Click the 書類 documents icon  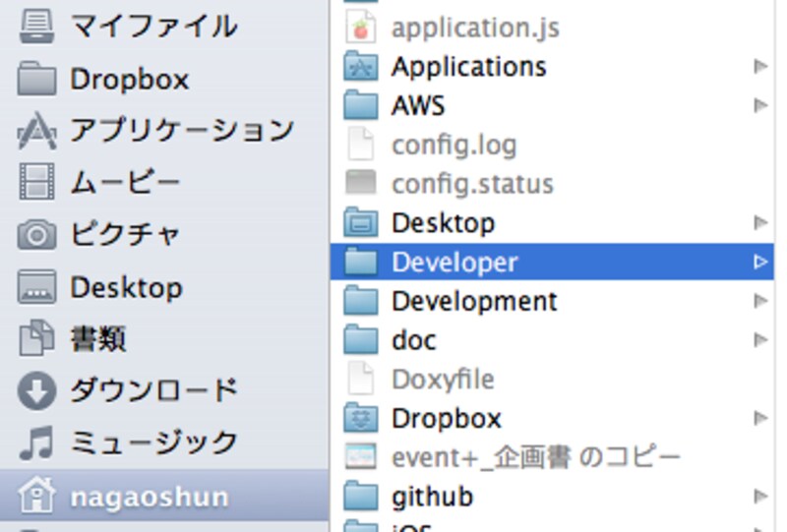[36, 337]
